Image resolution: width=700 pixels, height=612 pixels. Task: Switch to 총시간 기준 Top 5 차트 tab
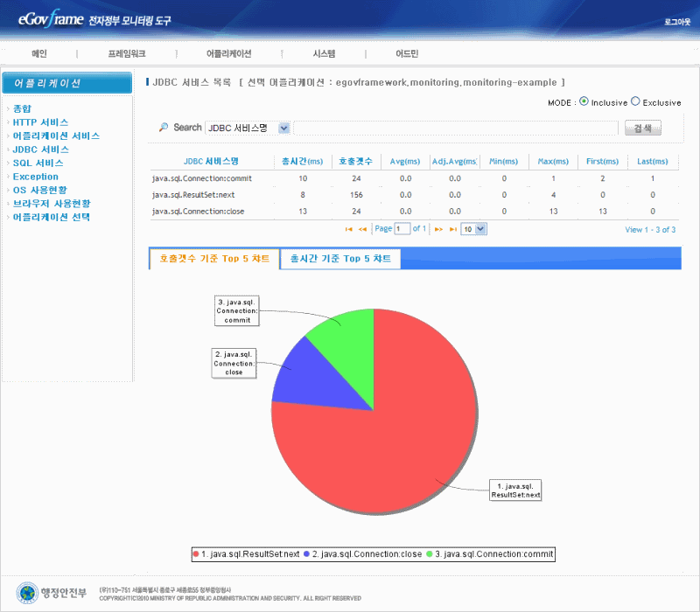click(x=340, y=259)
